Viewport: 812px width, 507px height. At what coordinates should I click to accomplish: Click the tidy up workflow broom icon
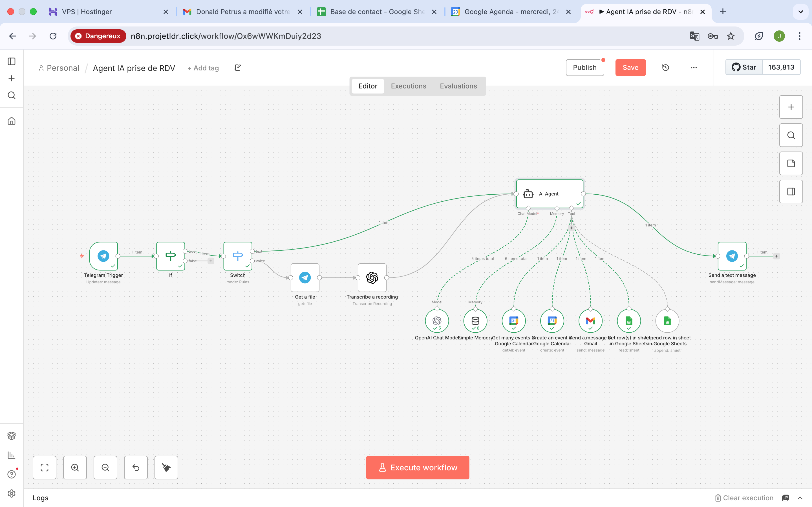point(166,468)
